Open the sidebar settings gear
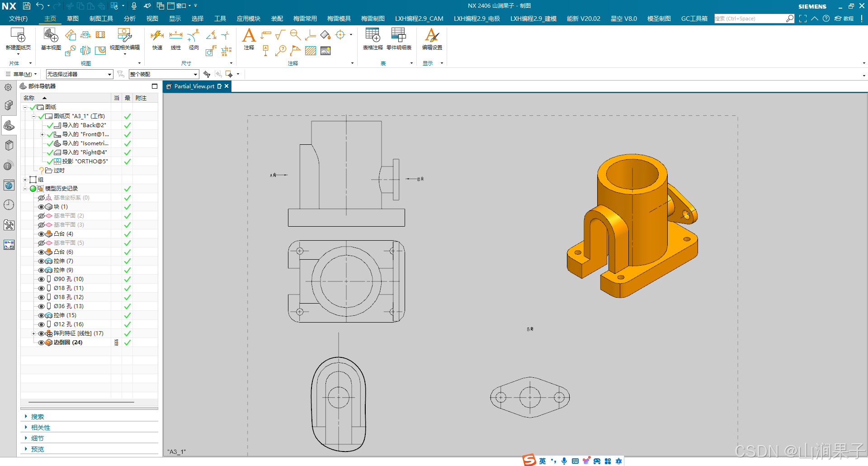The image size is (868, 466). pos(8,87)
